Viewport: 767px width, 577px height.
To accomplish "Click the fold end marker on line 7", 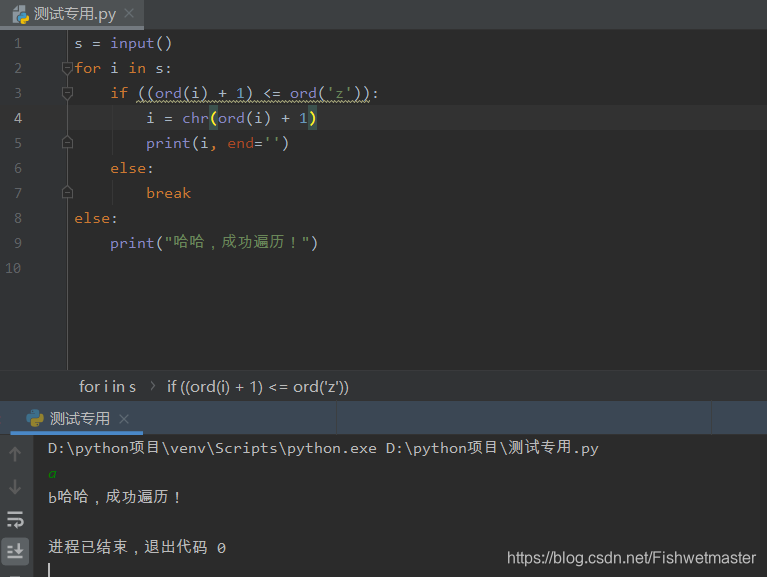I will click(68, 193).
